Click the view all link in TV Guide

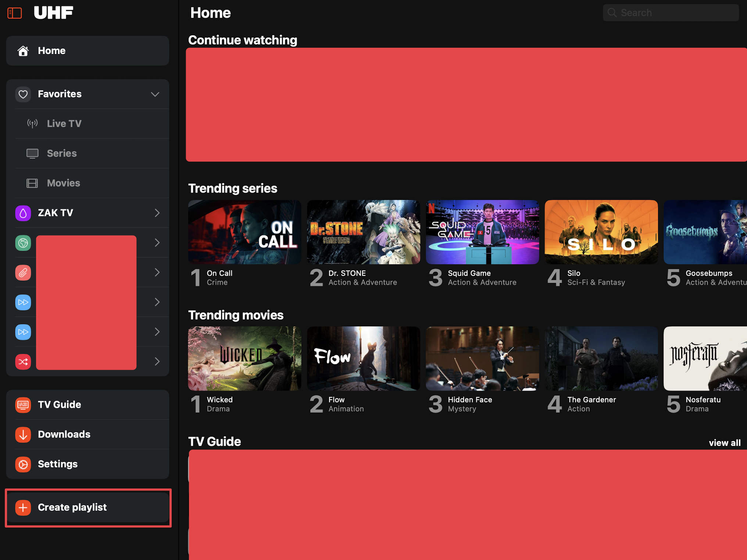(x=724, y=443)
